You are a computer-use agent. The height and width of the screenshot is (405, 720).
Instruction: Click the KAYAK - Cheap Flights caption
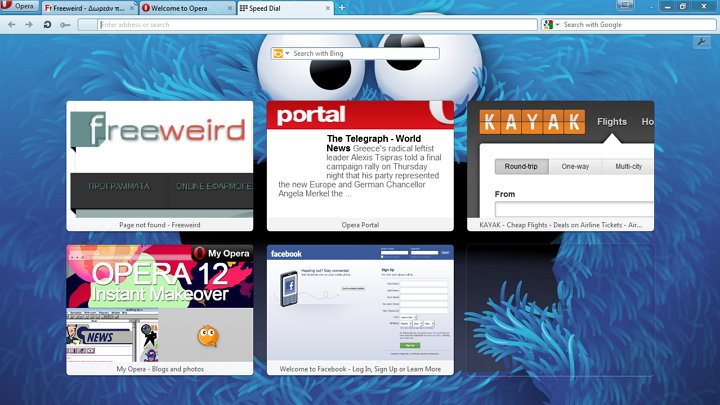[x=561, y=225]
